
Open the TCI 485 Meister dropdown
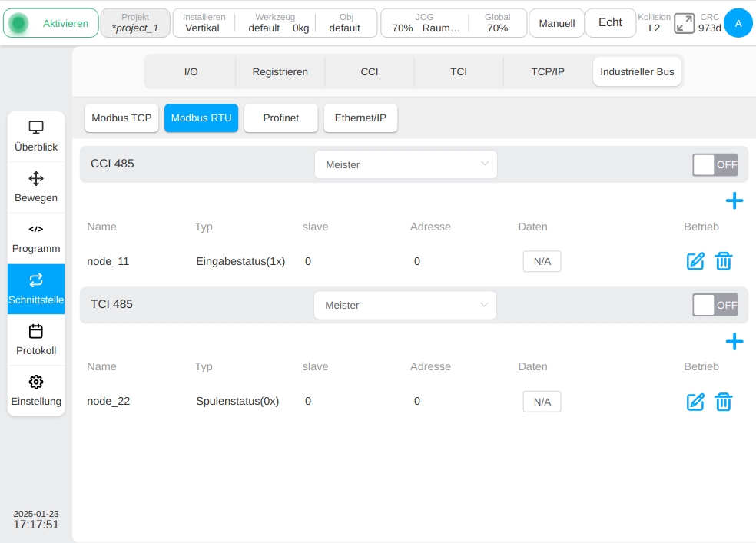pos(405,305)
